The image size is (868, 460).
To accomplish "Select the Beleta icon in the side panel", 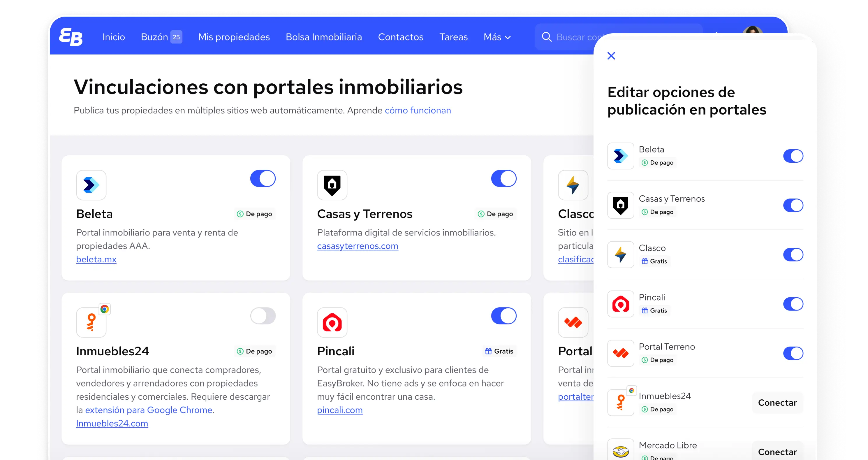I will 620,156.
